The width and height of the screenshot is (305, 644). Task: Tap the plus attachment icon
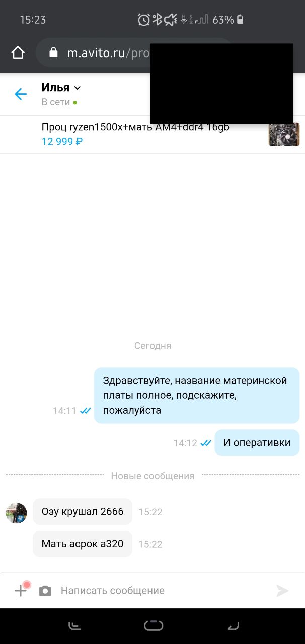point(21,590)
